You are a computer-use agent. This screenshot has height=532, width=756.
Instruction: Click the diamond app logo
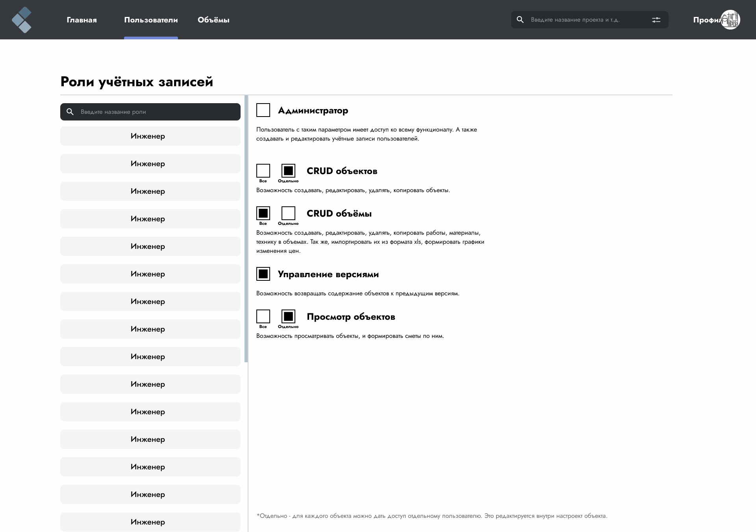coord(21,20)
